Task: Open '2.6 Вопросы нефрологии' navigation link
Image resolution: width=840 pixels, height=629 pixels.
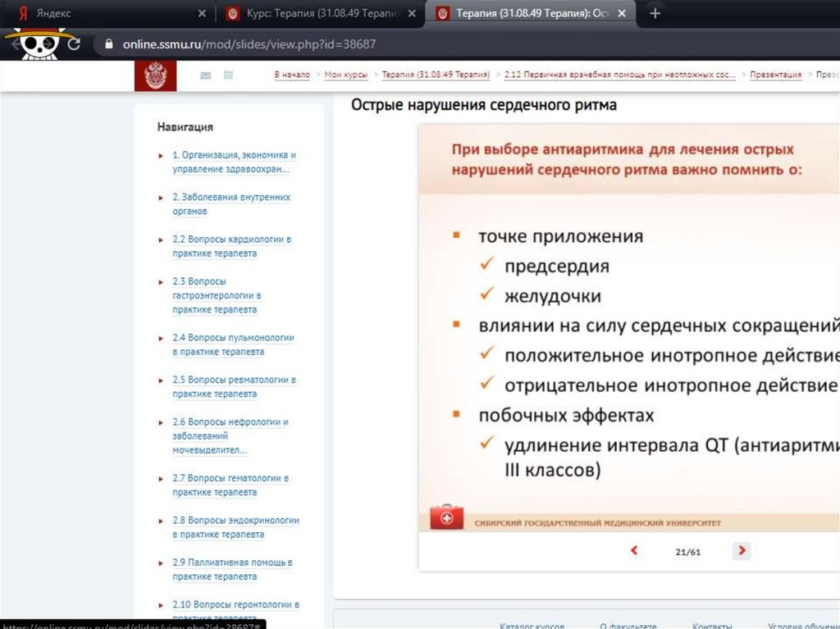Action: (231, 436)
